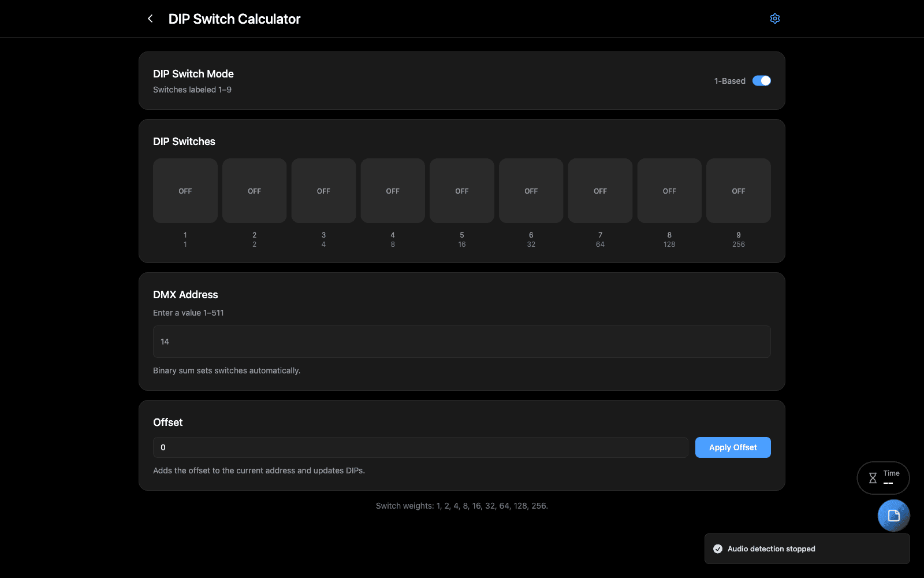The height and width of the screenshot is (578, 924).
Task: Toggle the 1-Based mode switch
Action: click(761, 81)
